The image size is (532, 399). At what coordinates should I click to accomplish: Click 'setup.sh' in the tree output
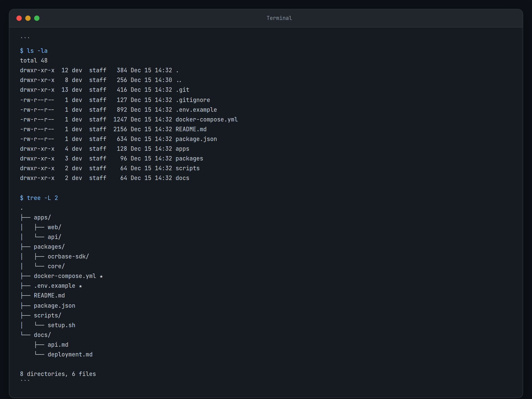pyautogui.click(x=61, y=325)
